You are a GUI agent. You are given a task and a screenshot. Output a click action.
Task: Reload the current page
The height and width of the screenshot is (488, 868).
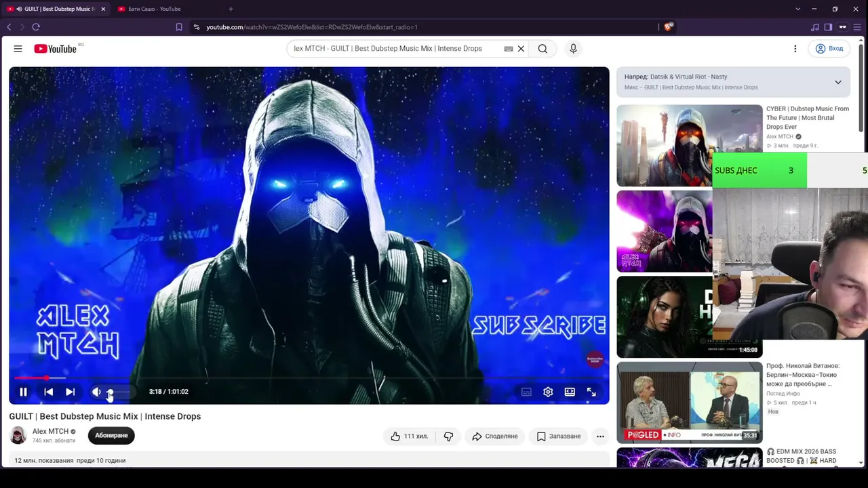click(36, 27)
